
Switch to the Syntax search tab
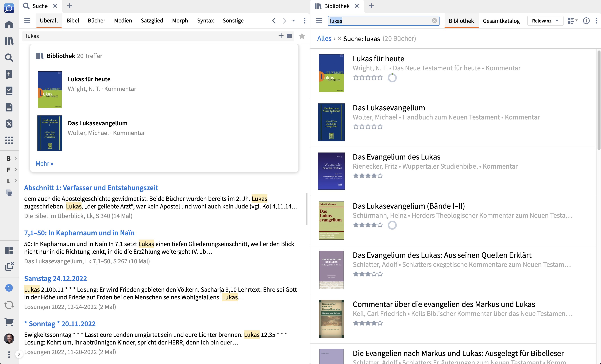(205, 21)
